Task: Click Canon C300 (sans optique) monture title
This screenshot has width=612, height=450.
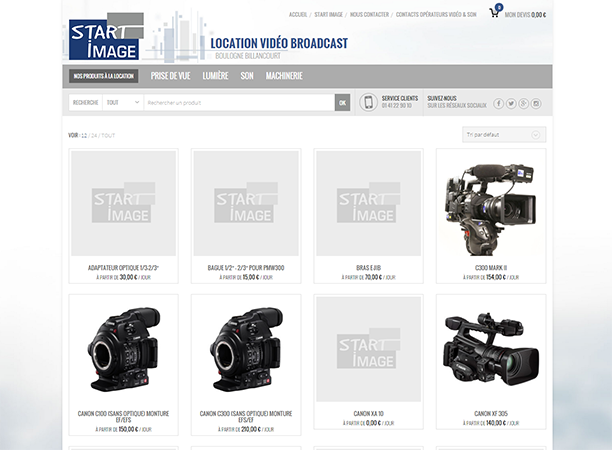Action: tap(246, 416)
